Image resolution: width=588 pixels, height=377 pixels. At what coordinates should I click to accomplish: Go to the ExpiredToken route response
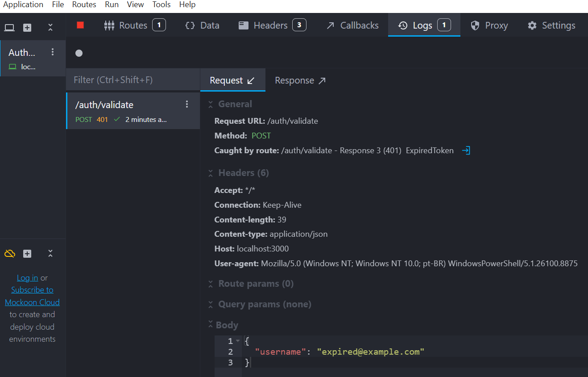466,151
